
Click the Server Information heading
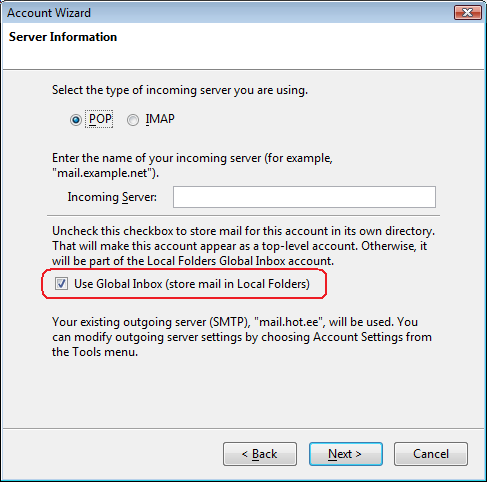[63, 37]
